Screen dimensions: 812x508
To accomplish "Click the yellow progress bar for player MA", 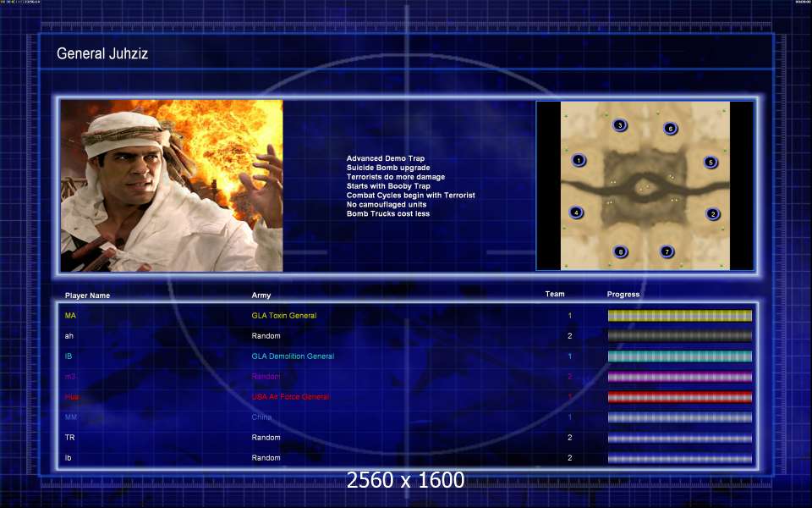I will point(679,316).
